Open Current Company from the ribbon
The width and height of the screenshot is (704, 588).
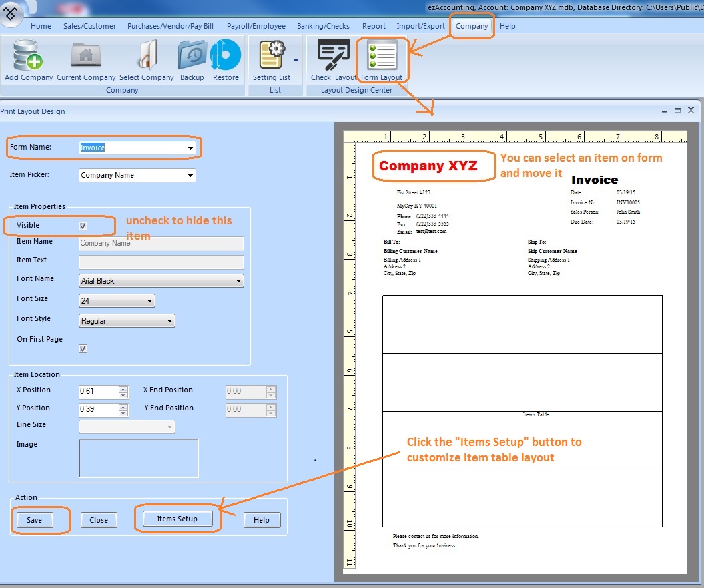pos(86,57)
